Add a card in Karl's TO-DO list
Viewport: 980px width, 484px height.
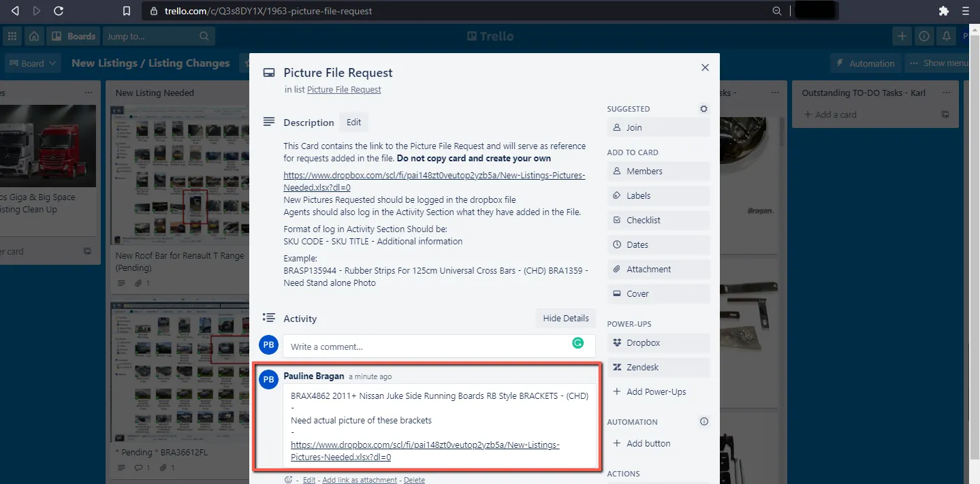click(x=829, y=114)
